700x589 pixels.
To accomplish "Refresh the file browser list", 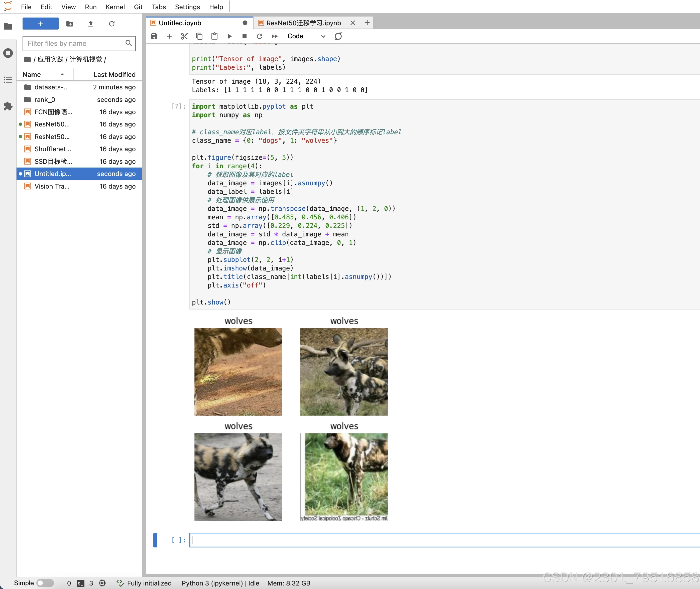I will 111,24.
